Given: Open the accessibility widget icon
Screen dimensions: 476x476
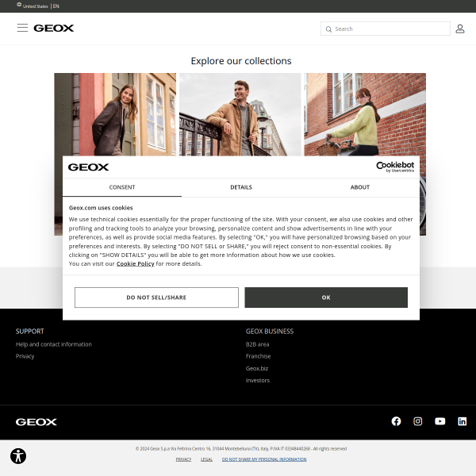Looking at the screenshot, I should (18, 456).
